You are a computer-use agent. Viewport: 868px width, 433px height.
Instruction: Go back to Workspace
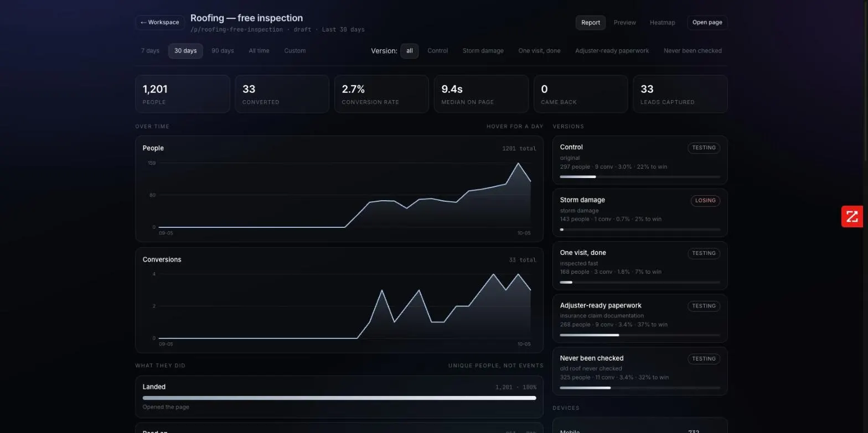[160, 23]
